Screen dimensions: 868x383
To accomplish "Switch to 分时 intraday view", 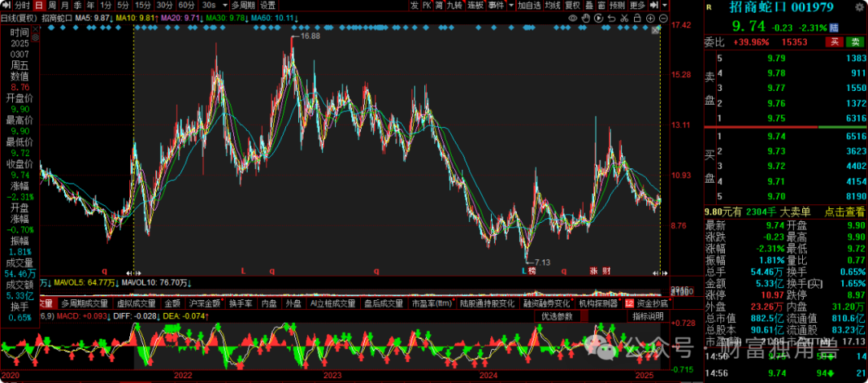I will tap(23, 5).
